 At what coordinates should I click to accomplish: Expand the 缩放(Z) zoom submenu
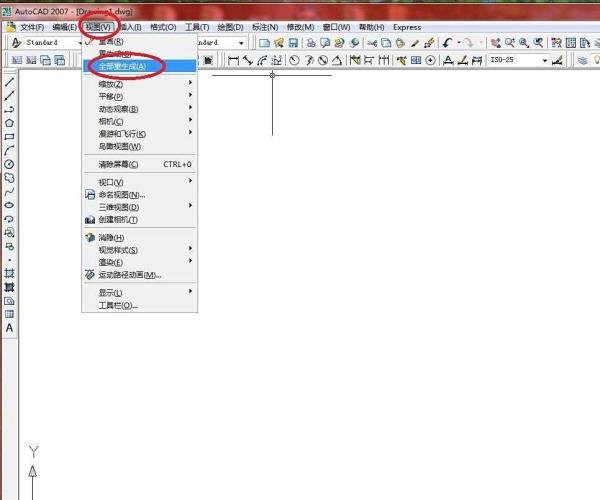click(140, 84)
